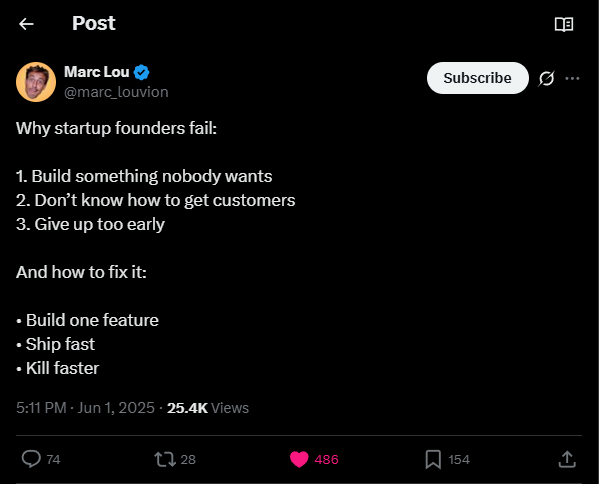Open the repost arrows menu
The image size is (599, 484).
click(165, 459)
